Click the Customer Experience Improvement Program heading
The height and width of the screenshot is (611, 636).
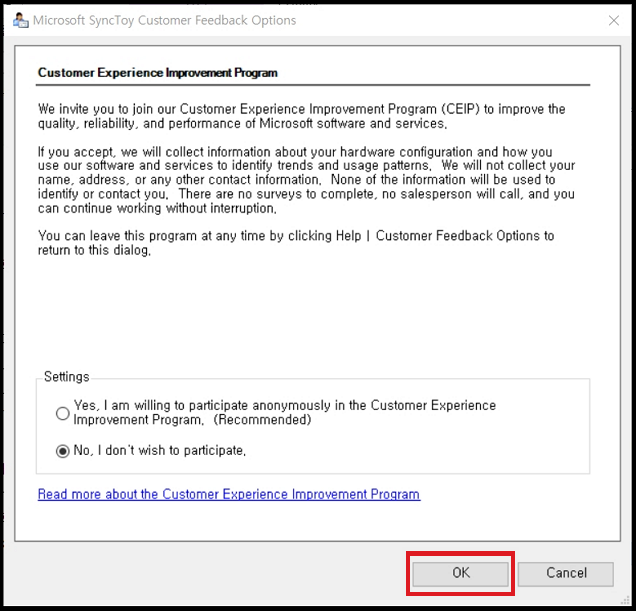click(157, 73)
